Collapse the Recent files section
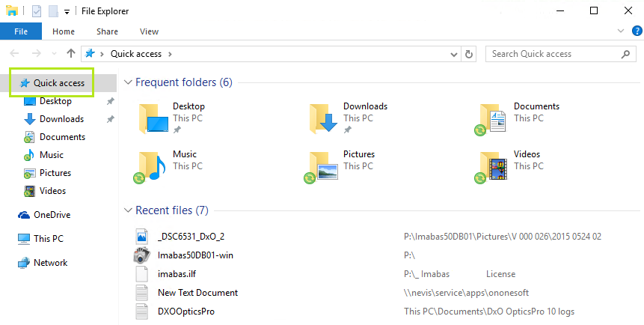Screen dimensions: 644x325 point(127,211)
